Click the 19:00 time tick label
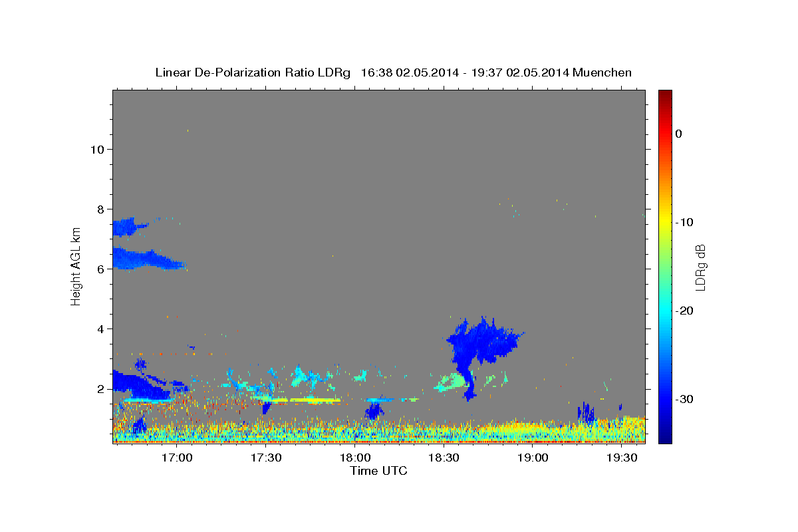Image resolution: width=798 pixels, height=532 pixels. coord(533,458)
